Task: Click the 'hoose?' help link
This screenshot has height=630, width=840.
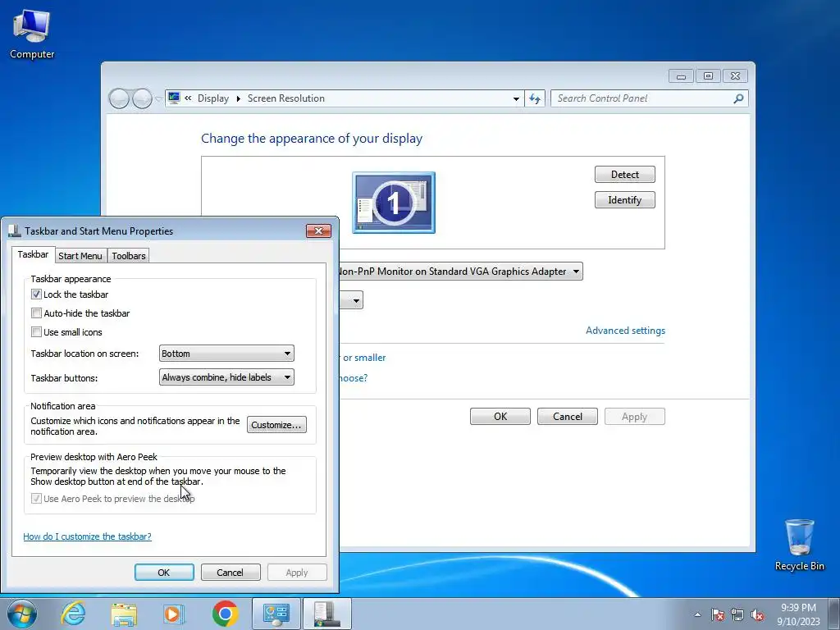Action: click(x=354, y=377)
